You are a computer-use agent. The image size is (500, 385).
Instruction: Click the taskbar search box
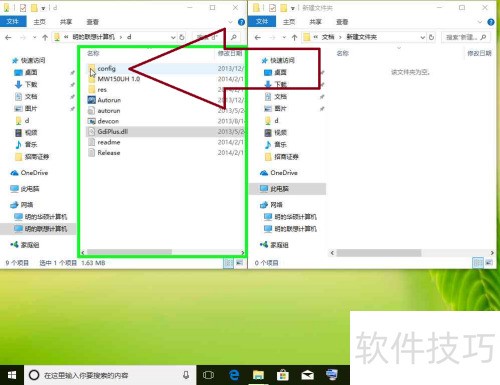coord(110,375)
